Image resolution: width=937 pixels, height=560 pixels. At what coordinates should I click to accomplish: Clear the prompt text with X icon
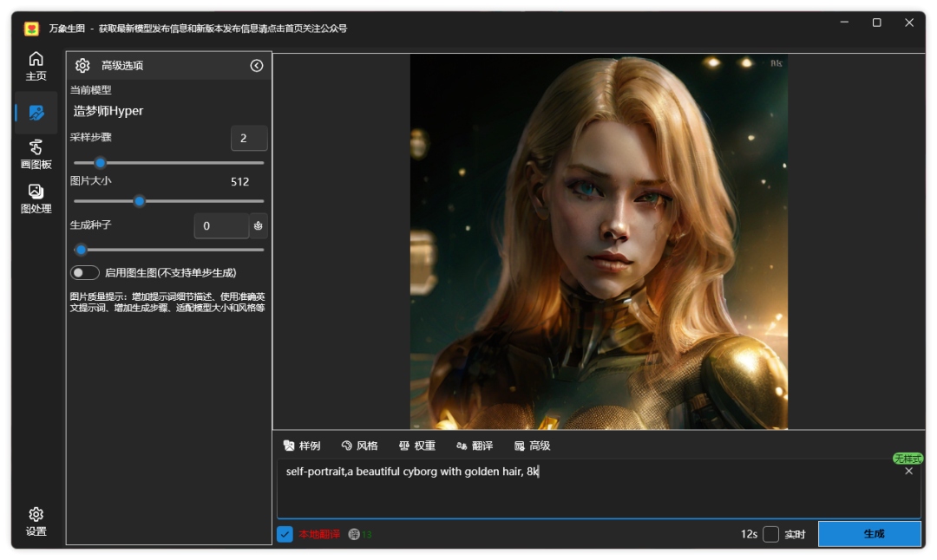(908, 472)
